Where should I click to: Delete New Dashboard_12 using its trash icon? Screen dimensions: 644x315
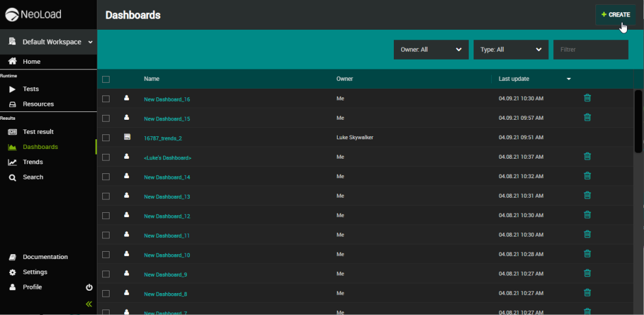pos(587,215)
